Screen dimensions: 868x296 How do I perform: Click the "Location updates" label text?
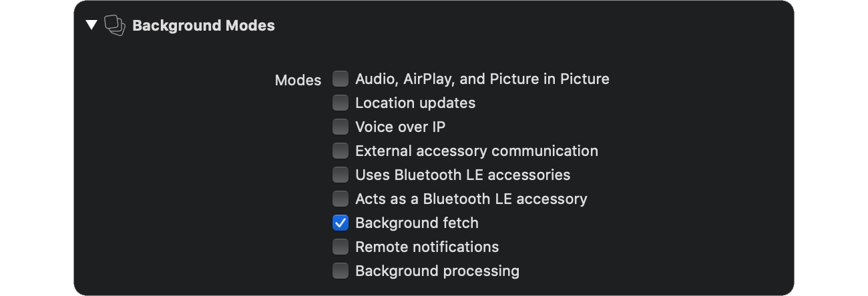click(415, 103)
